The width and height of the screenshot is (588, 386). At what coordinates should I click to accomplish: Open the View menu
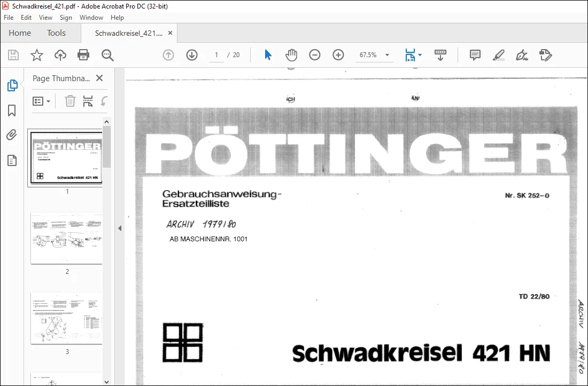[x=45, y=18]
